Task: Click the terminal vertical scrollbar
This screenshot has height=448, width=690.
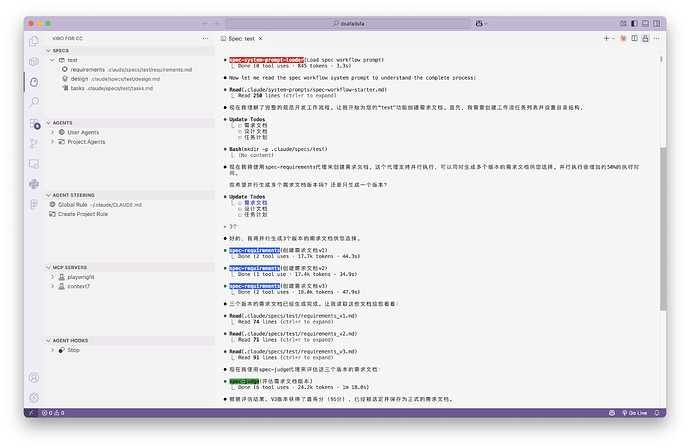Action: coord(663,229)
